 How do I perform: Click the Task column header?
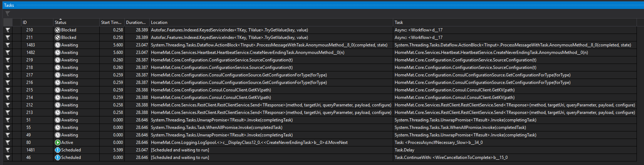(x=515, y=22)
